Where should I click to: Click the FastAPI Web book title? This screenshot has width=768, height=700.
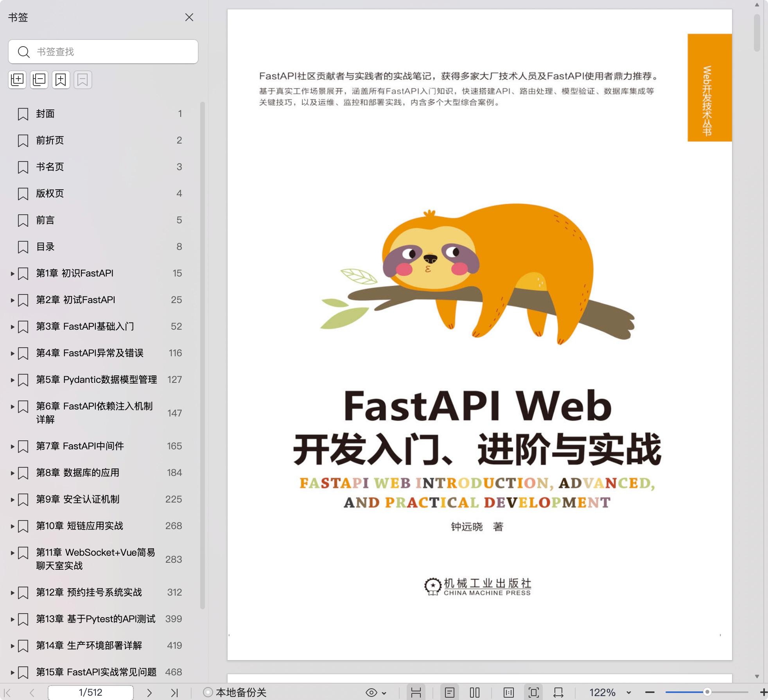478,406
